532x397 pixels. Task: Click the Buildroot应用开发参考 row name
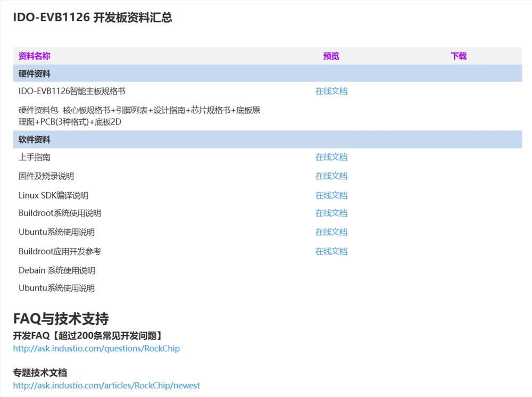60,251
